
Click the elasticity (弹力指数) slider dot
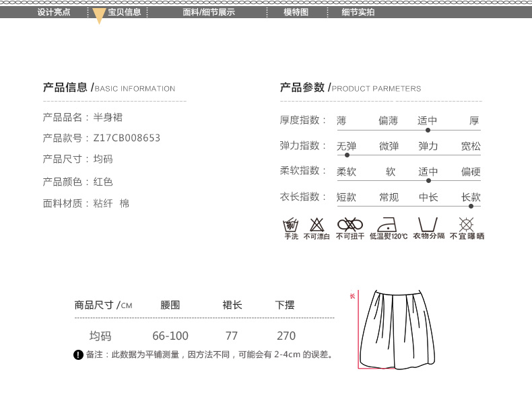[x=347, y=155]
